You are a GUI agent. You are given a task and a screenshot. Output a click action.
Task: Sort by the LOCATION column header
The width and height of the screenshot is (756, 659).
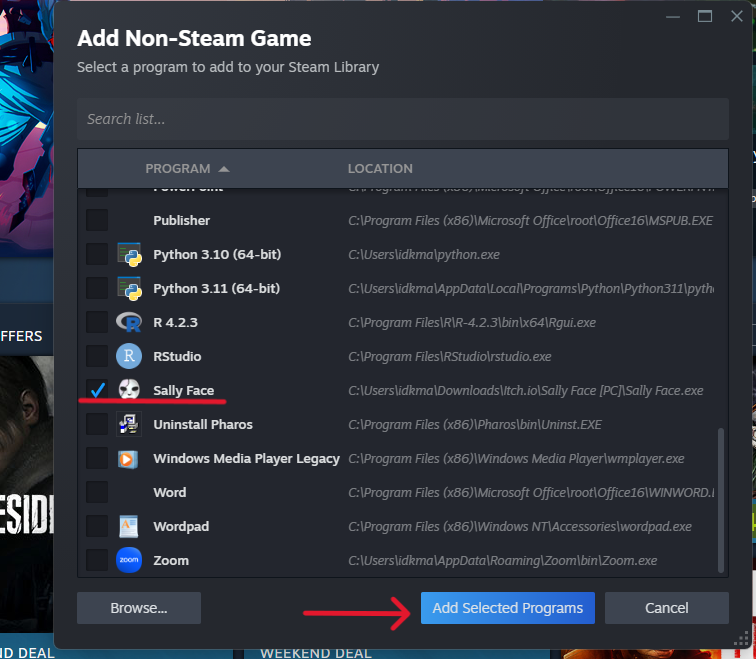380,169
